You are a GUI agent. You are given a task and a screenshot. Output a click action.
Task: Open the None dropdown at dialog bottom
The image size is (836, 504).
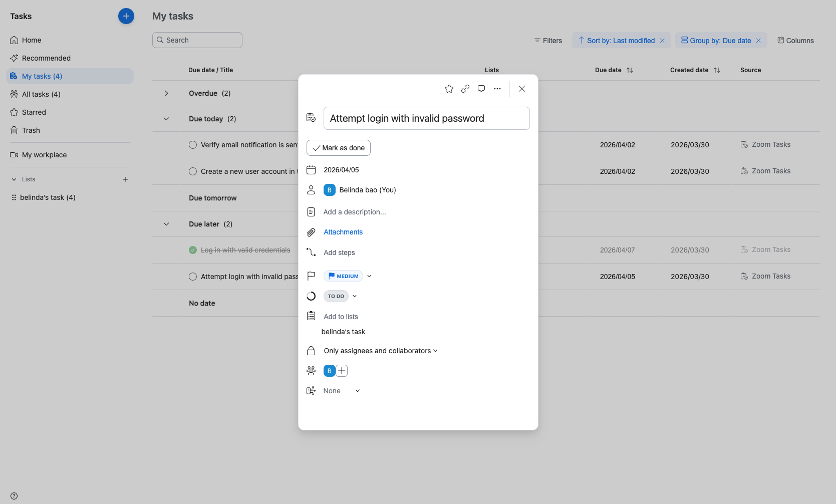click(358, 391)
